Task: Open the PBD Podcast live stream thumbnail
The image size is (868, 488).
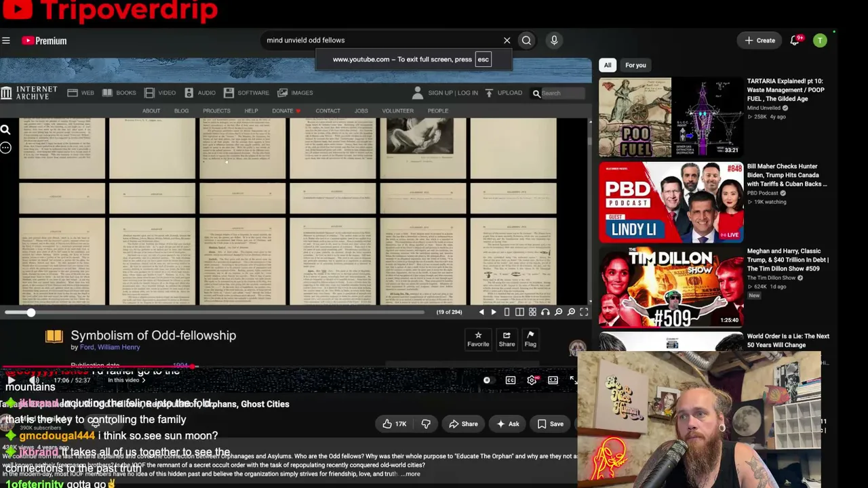Action: pos(671,202)
